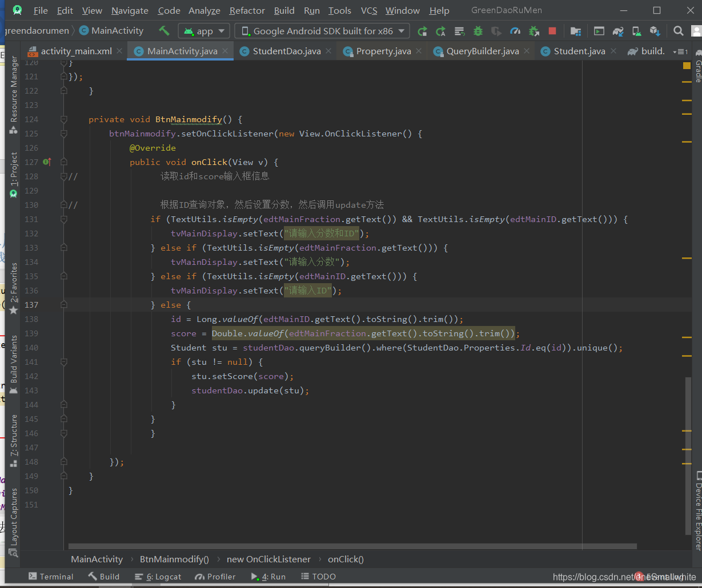Close the activity_main.xml tab
This screenshot has width=702, height=588.
tap(119, 51)
